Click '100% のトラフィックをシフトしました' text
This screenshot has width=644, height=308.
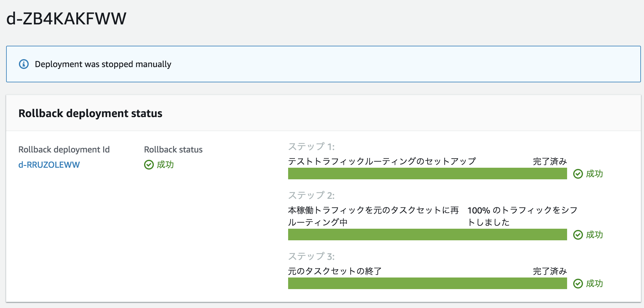(522, 216)
